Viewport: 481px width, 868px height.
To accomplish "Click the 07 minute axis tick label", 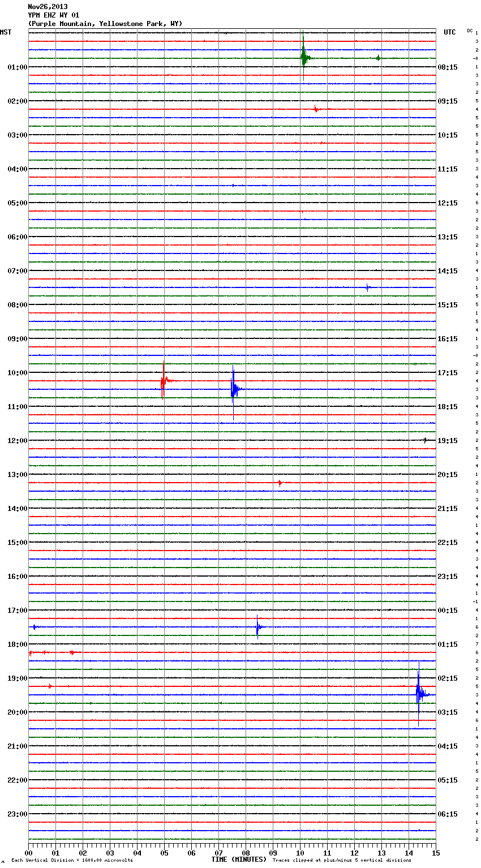I will coord(218,853).
